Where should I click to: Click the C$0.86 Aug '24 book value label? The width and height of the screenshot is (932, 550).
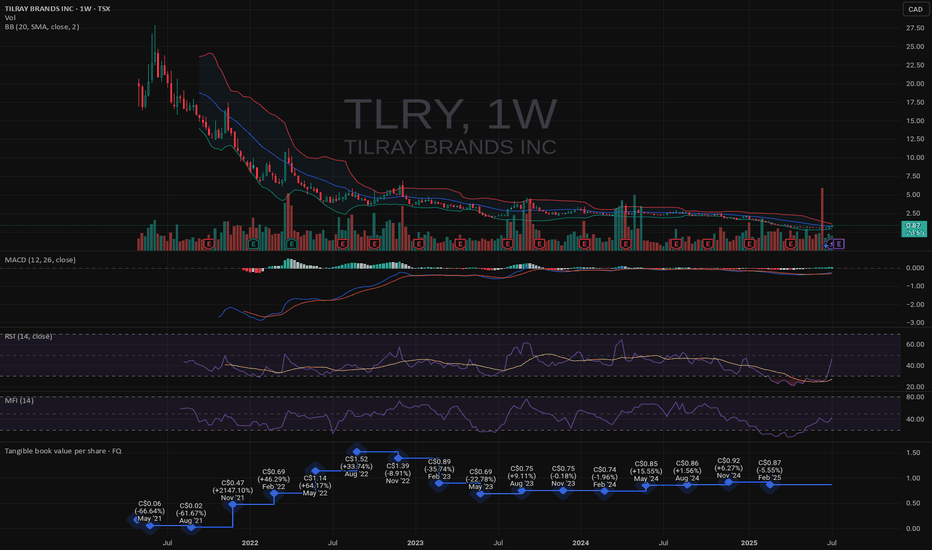click(687, 470)
